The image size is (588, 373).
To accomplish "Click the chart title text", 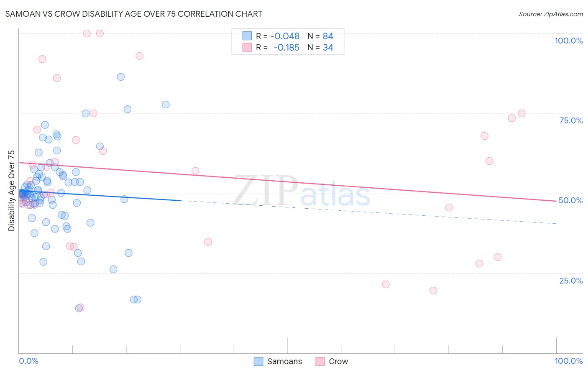I will 134,14.
